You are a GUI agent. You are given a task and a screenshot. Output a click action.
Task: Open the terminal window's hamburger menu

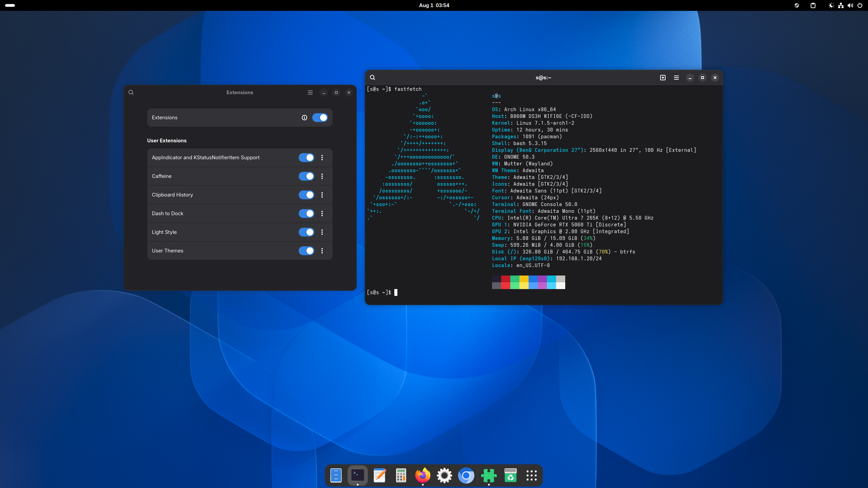pyautogui.click(x=676, y=78)
